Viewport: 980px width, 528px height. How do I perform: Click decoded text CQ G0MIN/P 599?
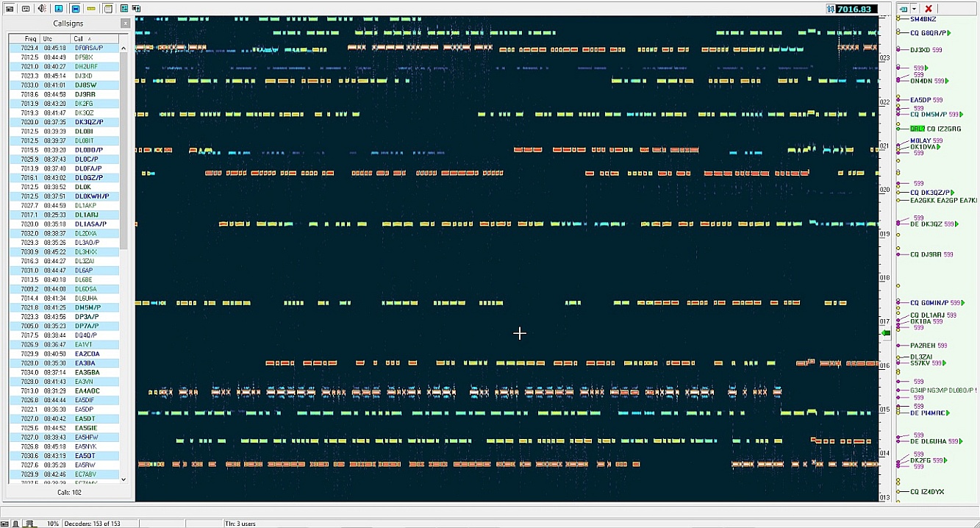pyautogui.click(x=937, y=303)
